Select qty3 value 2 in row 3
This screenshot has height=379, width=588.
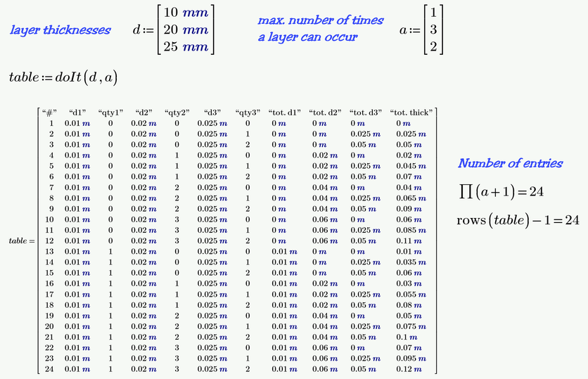pos(248,145)
